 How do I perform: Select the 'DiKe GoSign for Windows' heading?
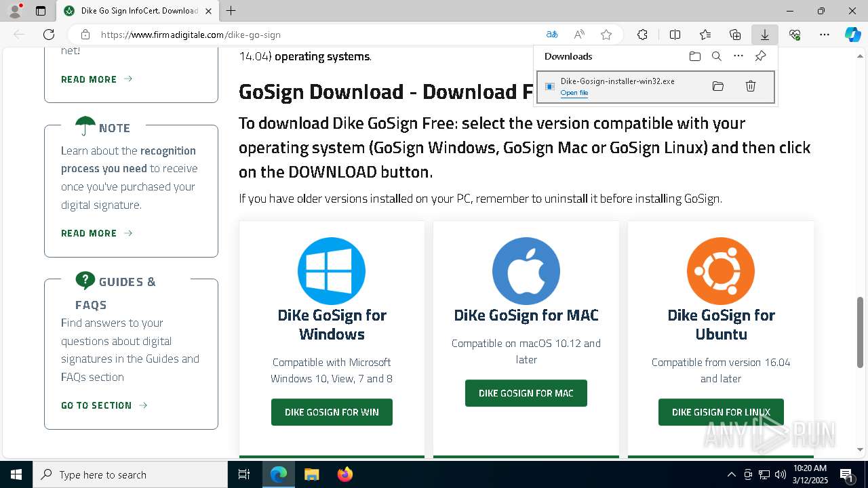tap(332, 325)
